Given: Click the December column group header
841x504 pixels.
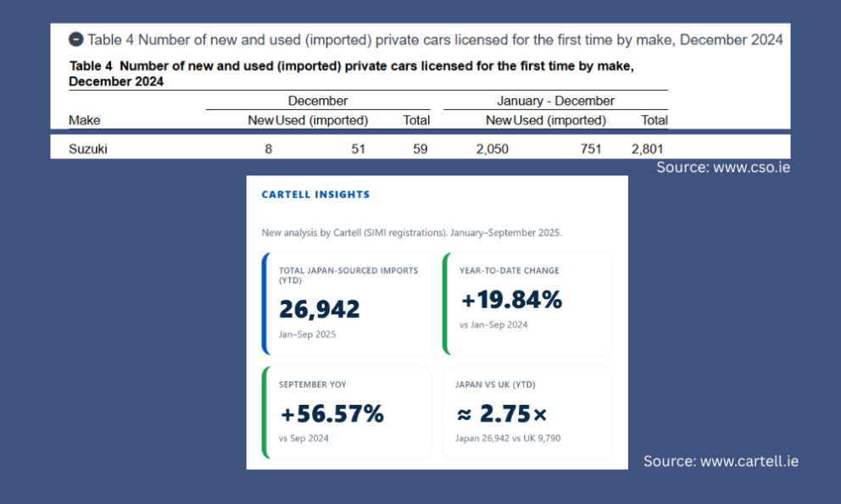Looking at the screenshot, I should (317, 101).
